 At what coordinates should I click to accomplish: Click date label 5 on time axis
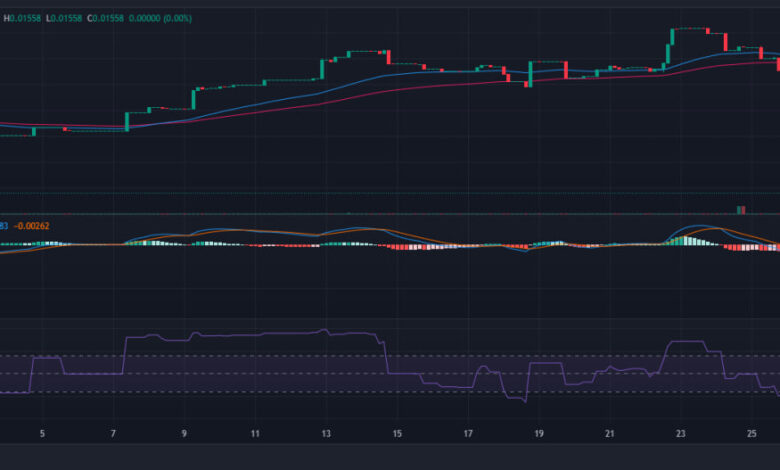point(42,434)
